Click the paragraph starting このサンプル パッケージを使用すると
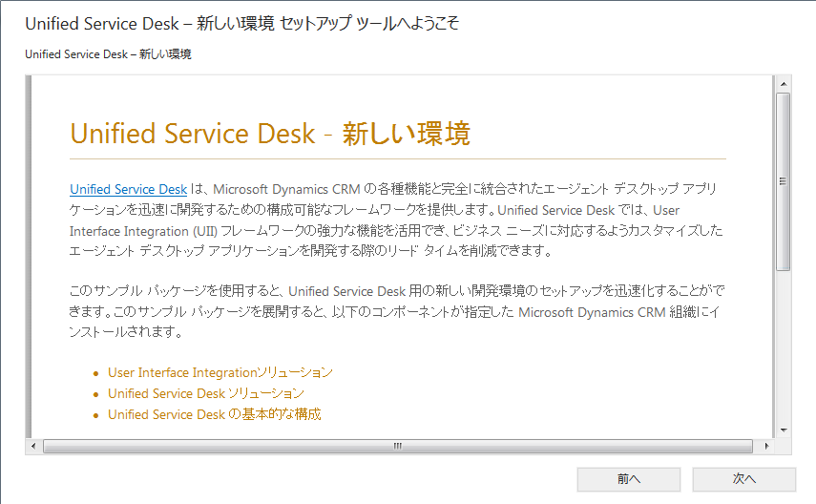Screen dimensions: 816x504 tap(397, 311)
